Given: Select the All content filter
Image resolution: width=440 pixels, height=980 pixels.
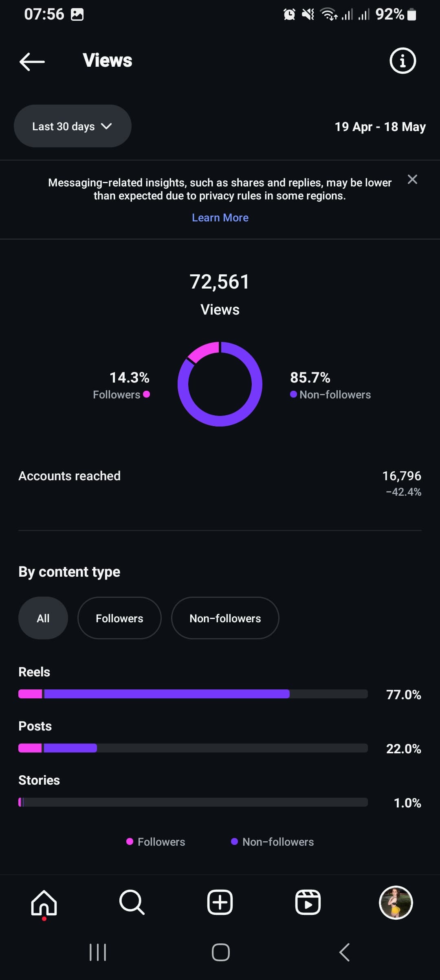Looking at the screenshot, I should point(43,618).
